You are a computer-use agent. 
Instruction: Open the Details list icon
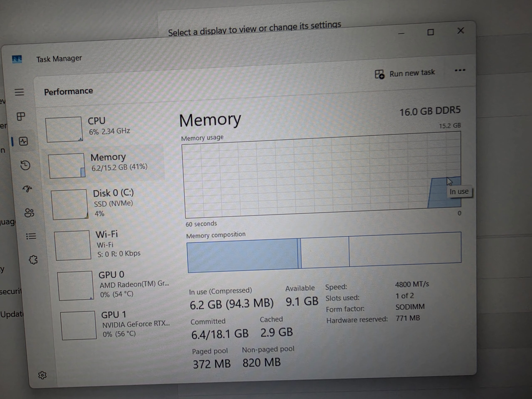coord(31,236)
